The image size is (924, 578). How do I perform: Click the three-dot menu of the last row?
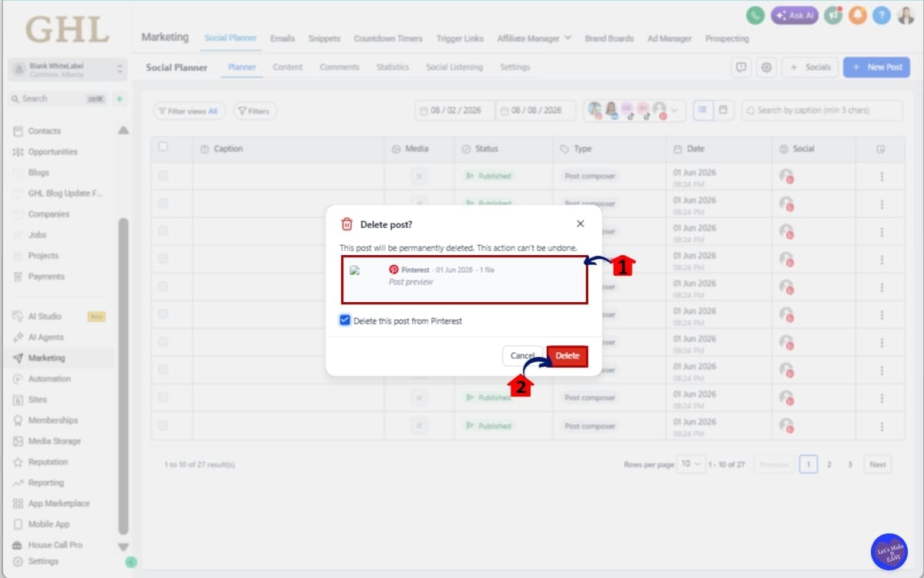pos(882,425)
